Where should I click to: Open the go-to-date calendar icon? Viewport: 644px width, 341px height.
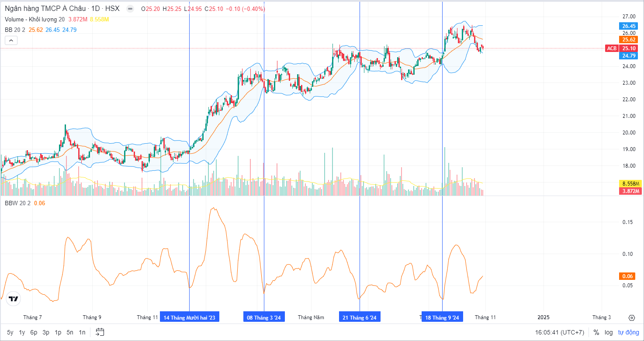pyautogui.click(x=100, y=332)
